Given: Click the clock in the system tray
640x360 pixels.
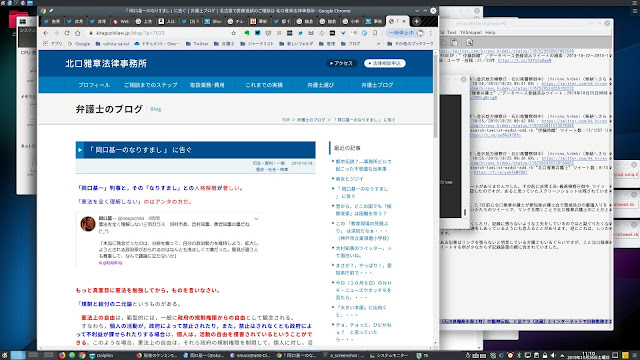Looking at the screenshot, I should pos(588,356).
